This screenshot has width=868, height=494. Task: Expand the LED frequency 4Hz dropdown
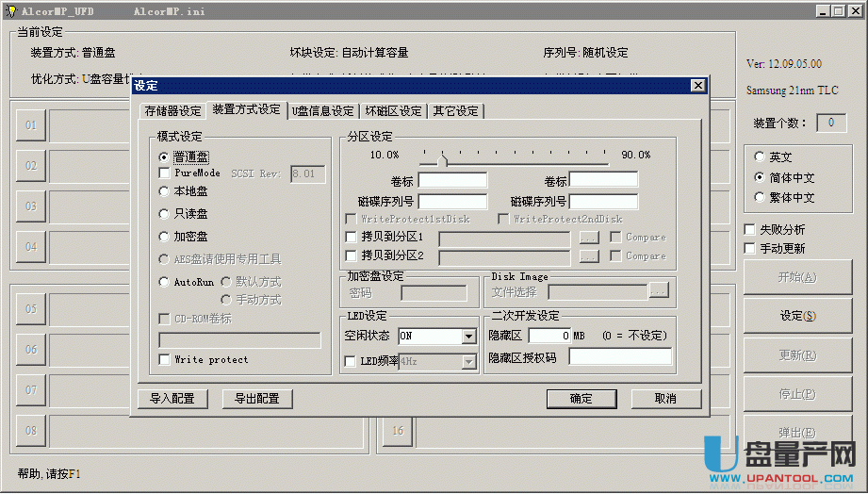click(x=468, y=361)
